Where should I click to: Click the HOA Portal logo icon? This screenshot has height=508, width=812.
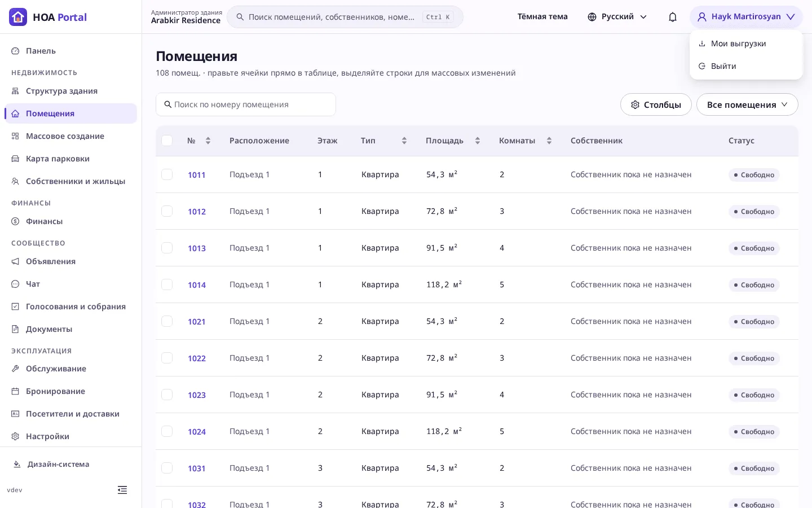coord(18,17)
